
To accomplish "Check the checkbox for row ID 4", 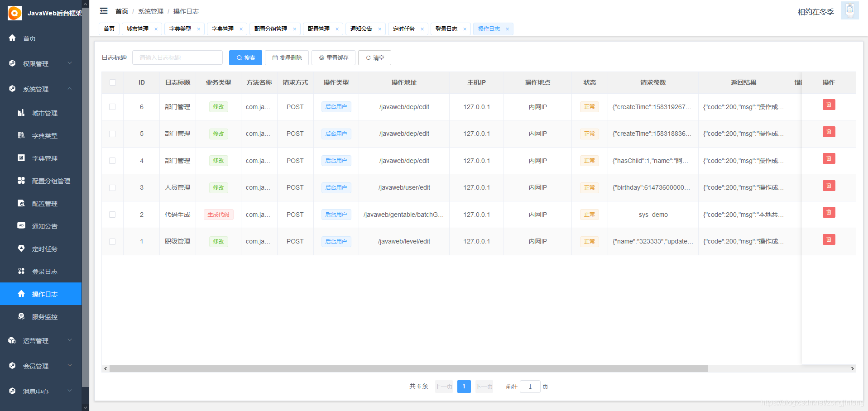I will [x=112, y=161].
